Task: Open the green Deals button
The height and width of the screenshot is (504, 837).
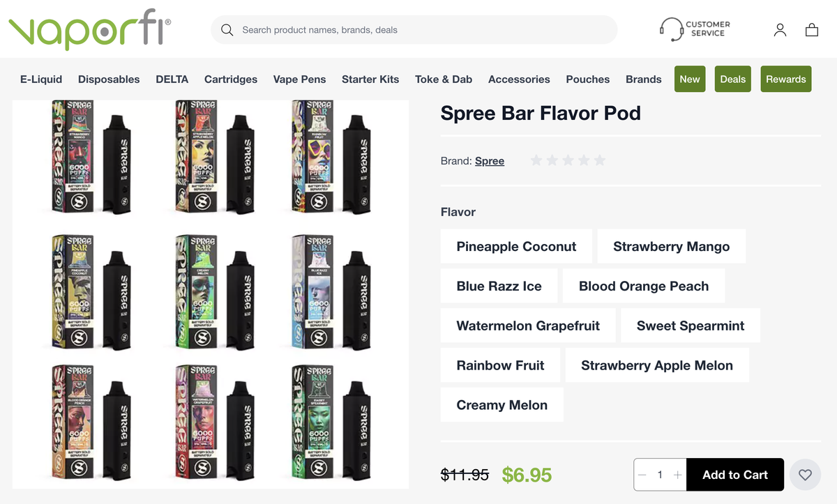Action: click(x=733, y=79)
